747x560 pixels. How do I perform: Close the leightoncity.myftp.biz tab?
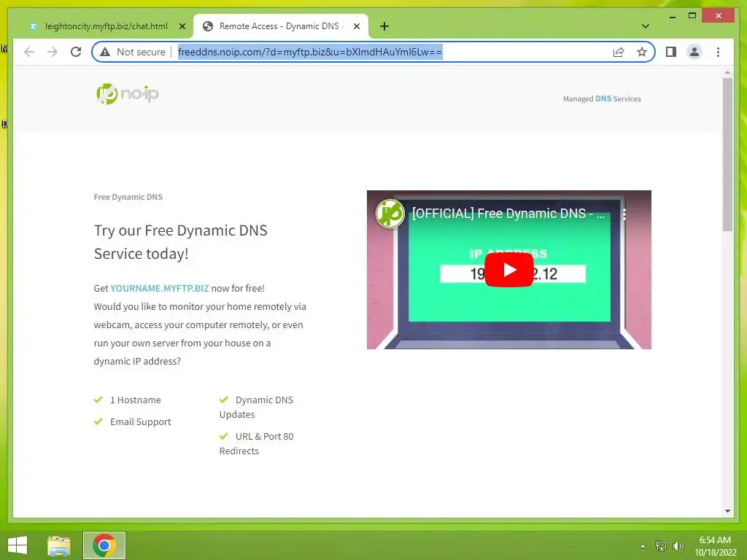182,26
